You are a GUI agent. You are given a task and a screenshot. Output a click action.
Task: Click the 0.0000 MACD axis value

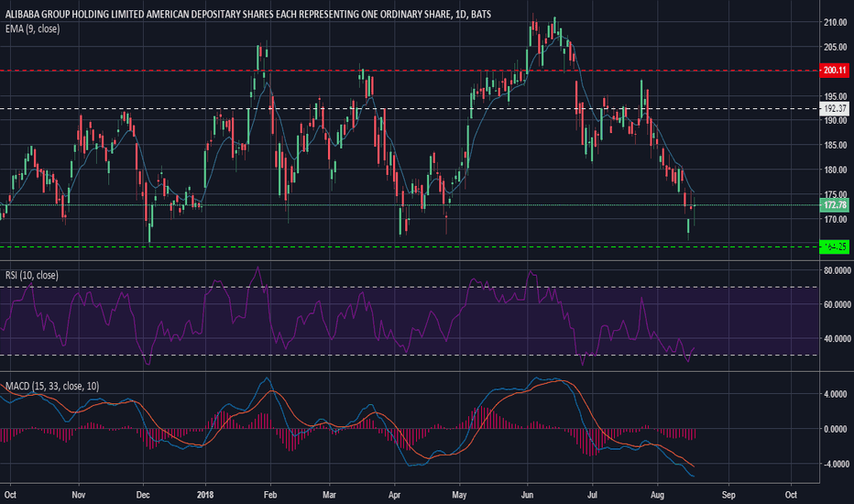[x=837, y=430]
